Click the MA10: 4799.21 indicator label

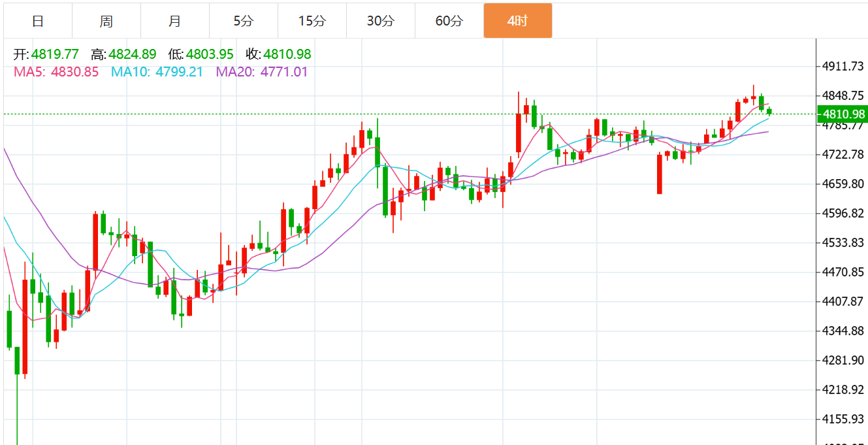click(x=157, y=72)
